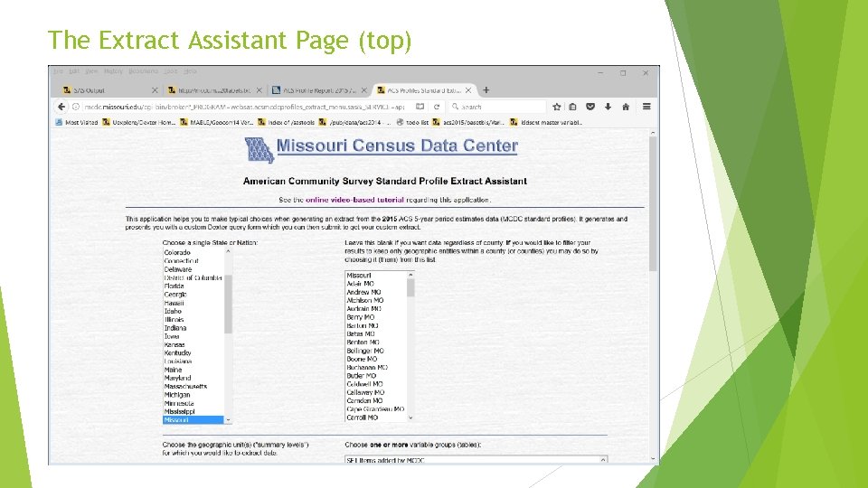Reload the page with the refresh icon
Image resolution: width=868 pixels, height=488 pixels.
point(437,107)
